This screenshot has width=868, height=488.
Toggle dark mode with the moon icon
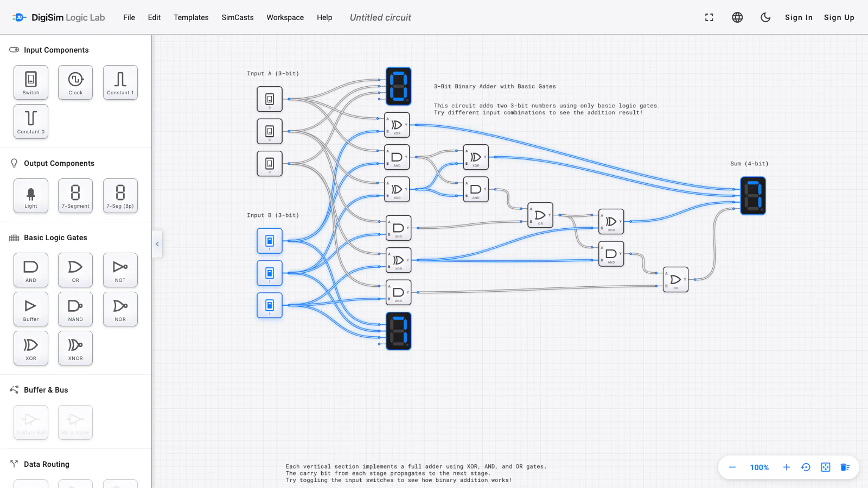click(765, 17)
